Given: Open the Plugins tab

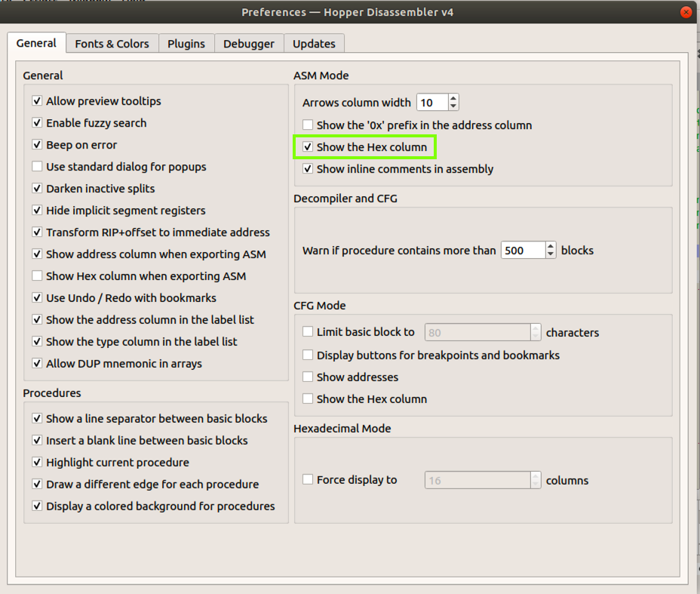Looking at the screenshot, I should (186, 44).
